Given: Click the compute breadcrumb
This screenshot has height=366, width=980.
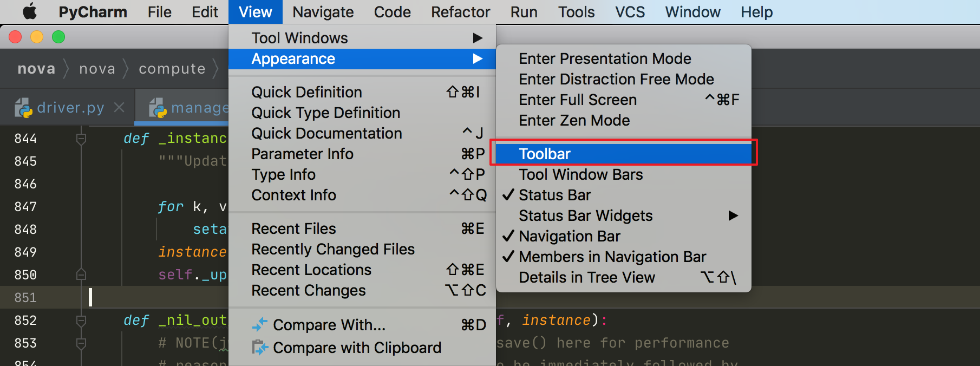Looking at the screenshot, I should coord(172,69).
